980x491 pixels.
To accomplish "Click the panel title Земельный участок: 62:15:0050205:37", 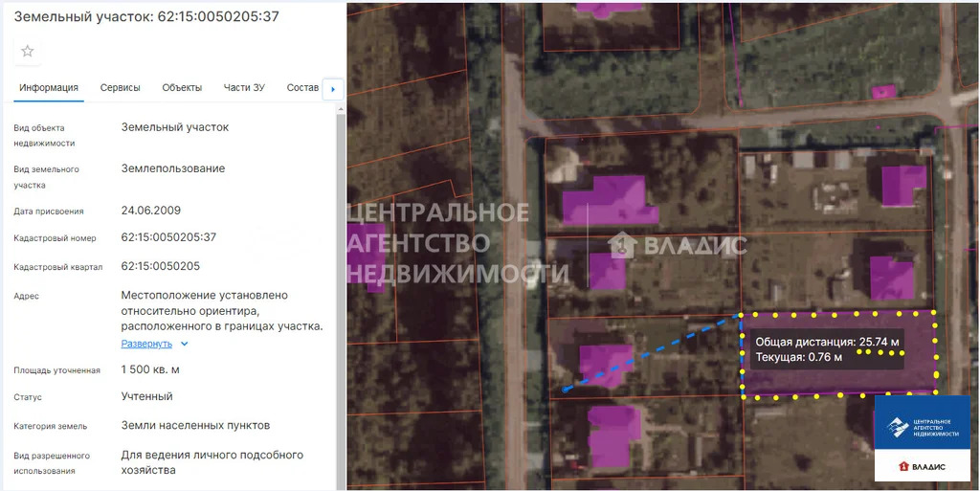I will pos(146,17).
